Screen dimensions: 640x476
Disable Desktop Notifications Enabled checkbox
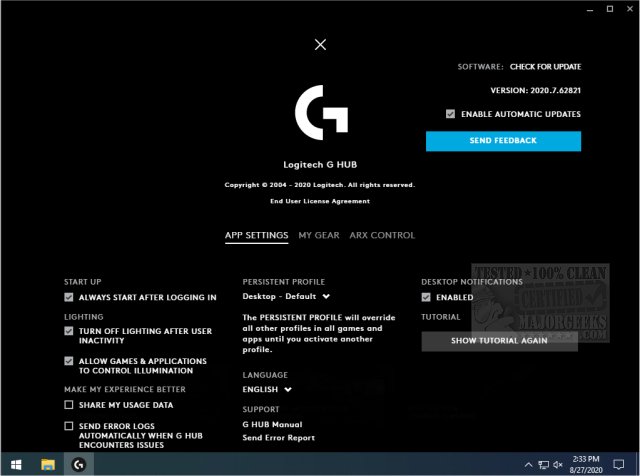coord(426,297)
